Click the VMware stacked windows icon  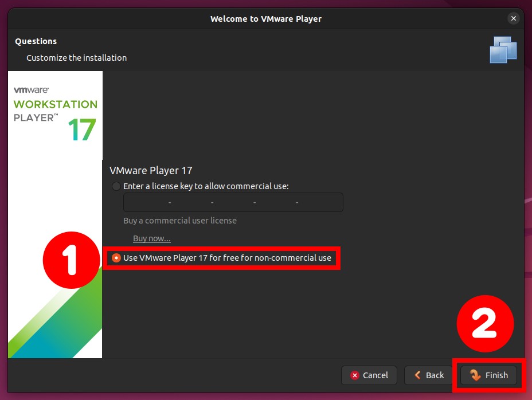(x=503, y=50)
